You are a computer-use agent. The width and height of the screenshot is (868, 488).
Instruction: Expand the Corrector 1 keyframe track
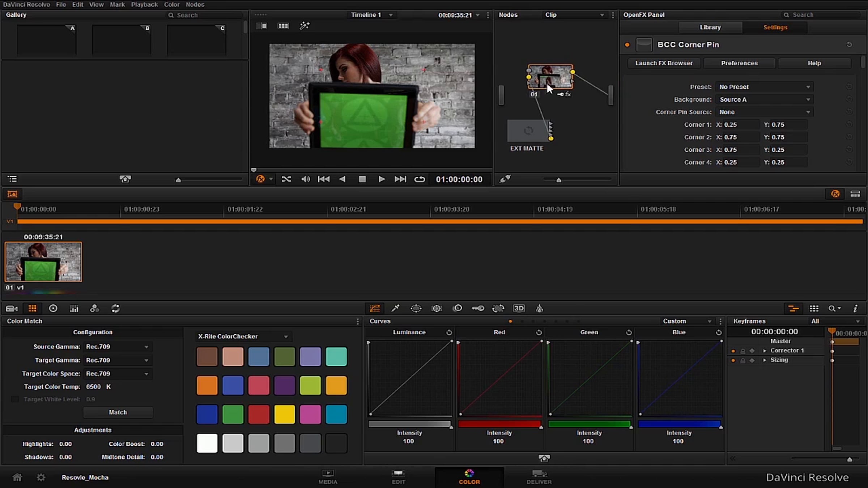(x=765, y=351)
